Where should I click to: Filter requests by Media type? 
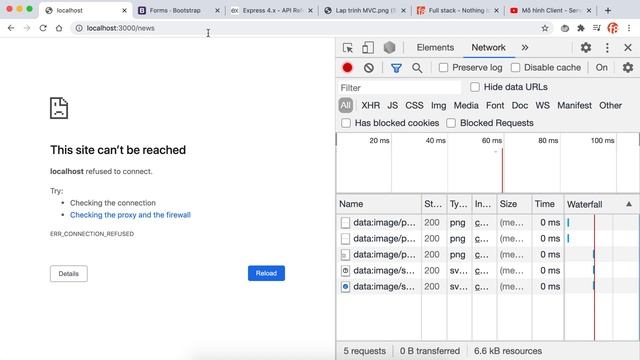[466, 105]
